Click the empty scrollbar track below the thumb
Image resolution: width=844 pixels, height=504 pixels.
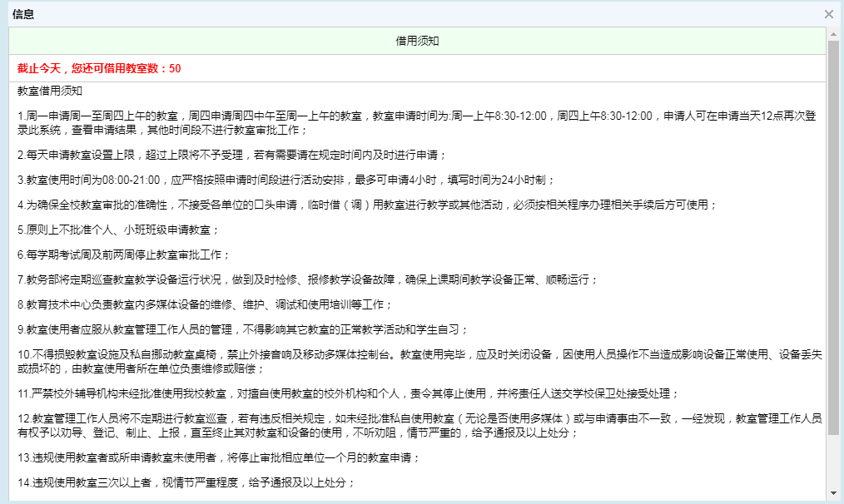pyautogui.click(x=833, y=462)
